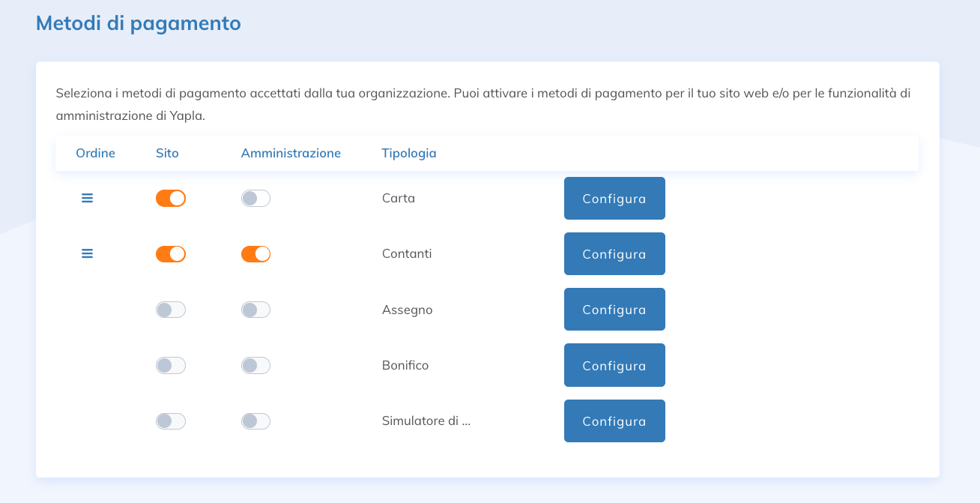The height and width of the screenshot is (503, 980).
Task: Click the drag handle icon for Contanti
Action: (87, 254)
